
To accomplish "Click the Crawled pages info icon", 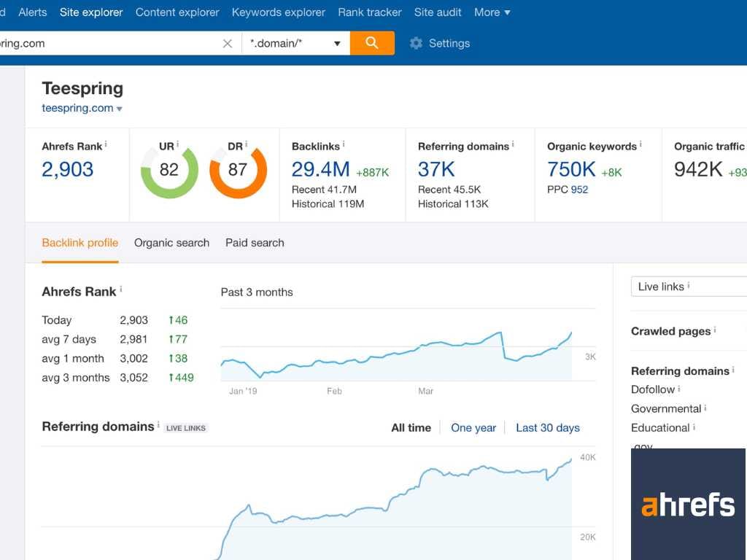I will (x=715, y=330).
